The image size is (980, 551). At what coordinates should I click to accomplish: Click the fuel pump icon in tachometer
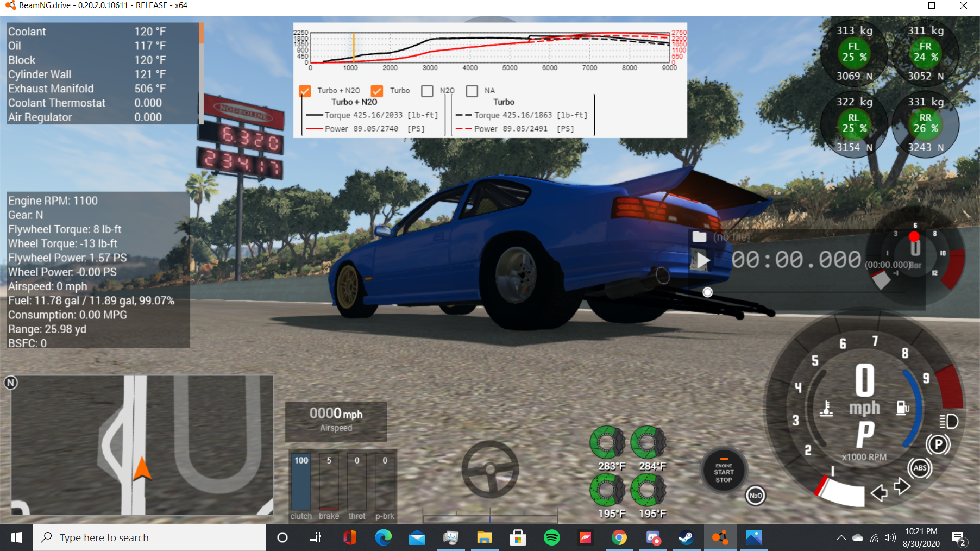click(902, 408)
